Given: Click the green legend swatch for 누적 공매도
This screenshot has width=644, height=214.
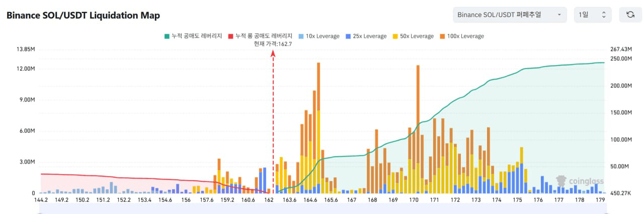Looking at the screenshot, I should [x=167, y=36].
